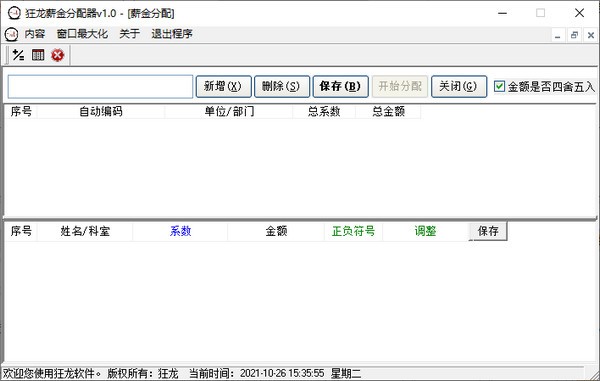Click 序号 header in upper table
Image resolution: width=600 pixels, height=381 pixels.
21,112
